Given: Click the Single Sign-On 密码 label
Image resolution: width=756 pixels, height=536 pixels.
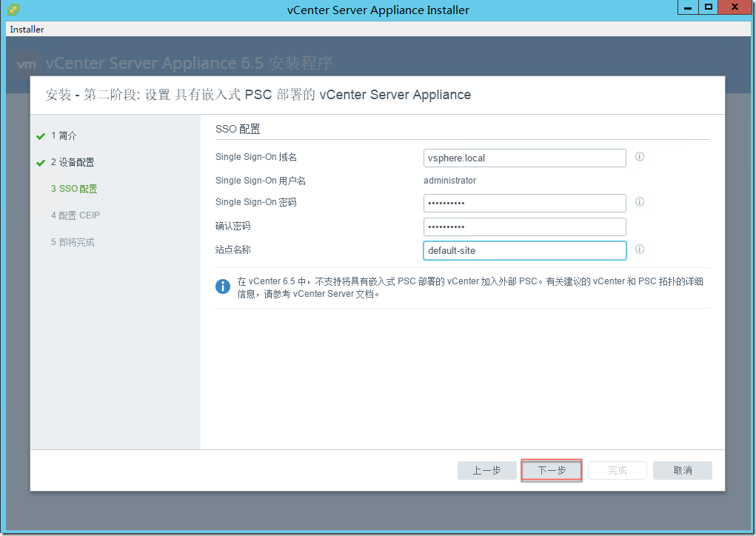Looking at the screenshot, I should (x=256, y=202).
